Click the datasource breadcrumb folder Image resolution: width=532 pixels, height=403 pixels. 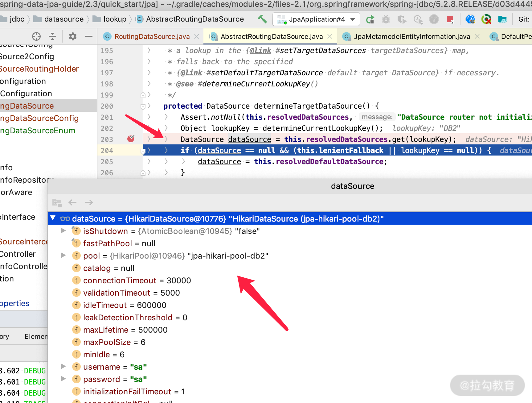point(59,19)
